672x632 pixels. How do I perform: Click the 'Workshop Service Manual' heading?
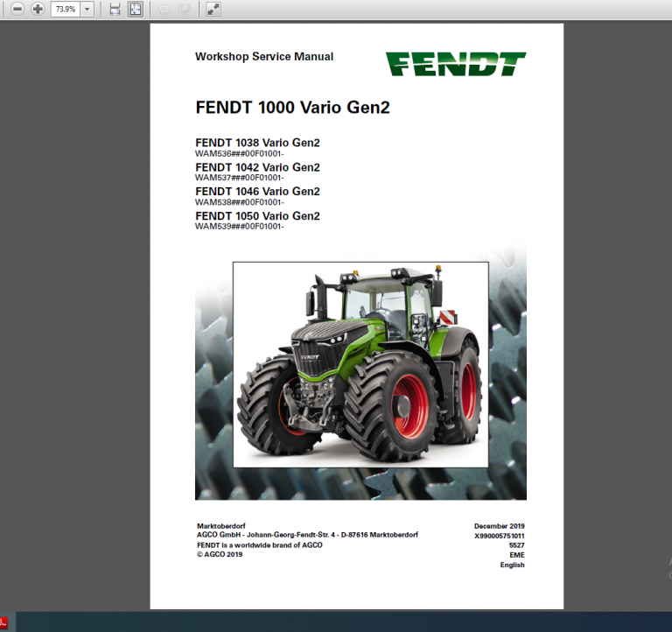(264, 57)
